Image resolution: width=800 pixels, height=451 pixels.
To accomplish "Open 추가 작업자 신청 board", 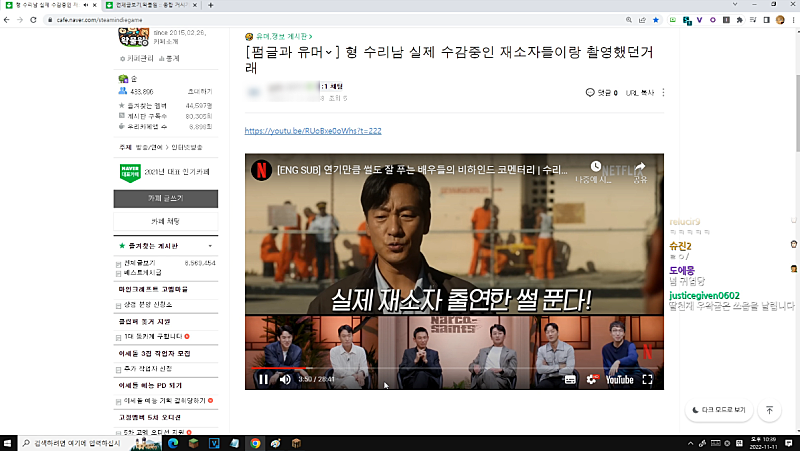I will [x=148, y=368].
